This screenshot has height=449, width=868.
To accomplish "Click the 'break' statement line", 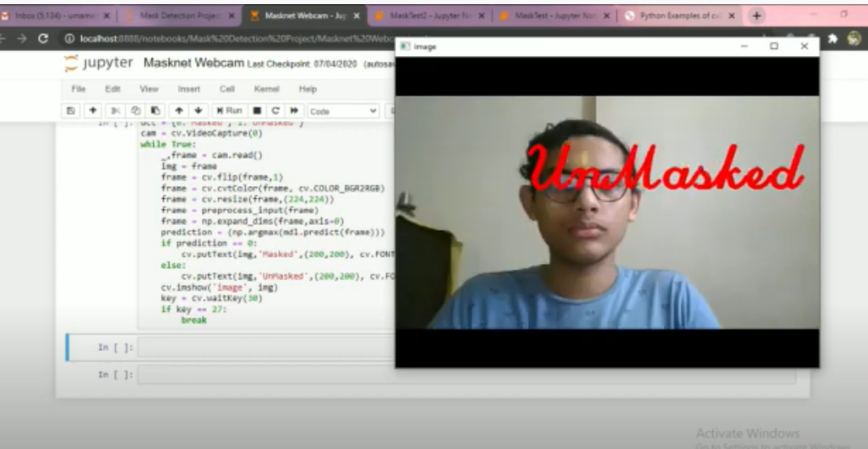I will [194, 320].
